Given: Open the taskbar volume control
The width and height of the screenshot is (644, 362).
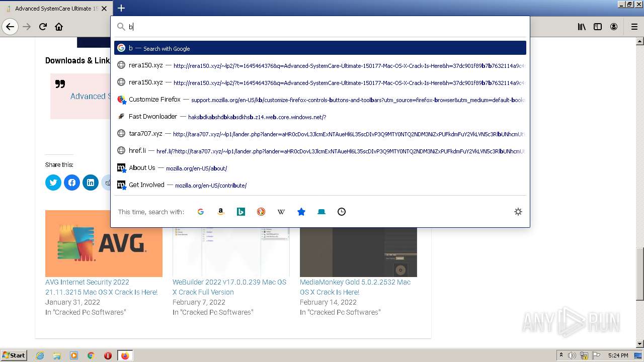Looking at the screenshot, I should click(x=572, y=355).
